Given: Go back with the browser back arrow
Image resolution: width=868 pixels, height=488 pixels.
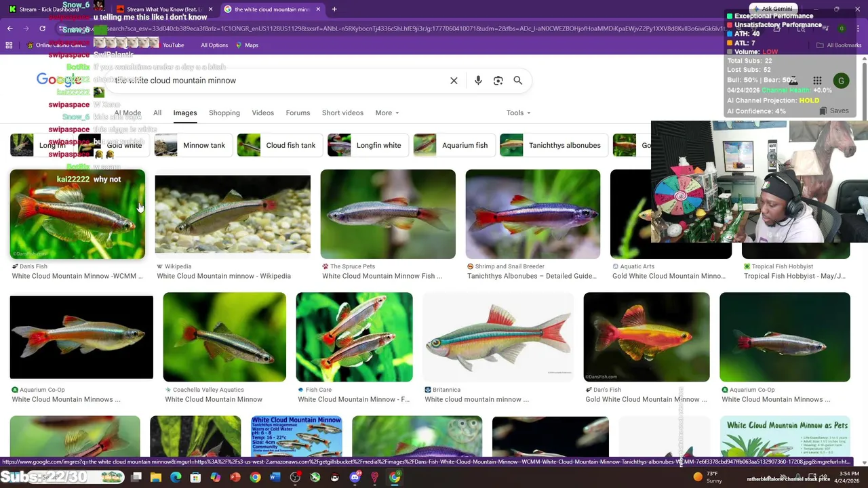Looking at the screenshot, I should click(9, 28).
